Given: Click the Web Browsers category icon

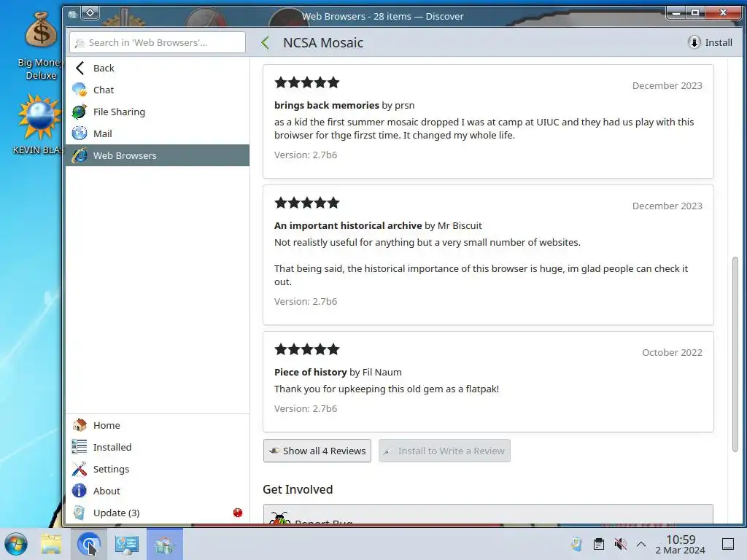Looking at the screenshot, I should click(x=80, y=155).
